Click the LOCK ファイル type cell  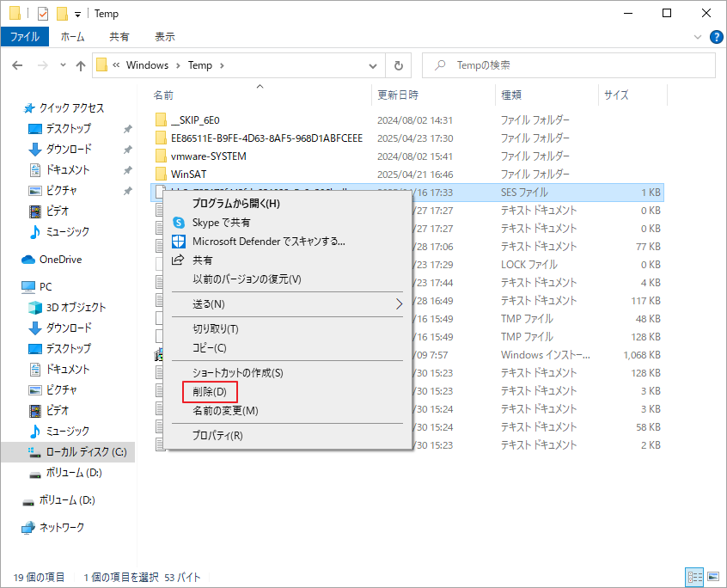click(529, 265)
